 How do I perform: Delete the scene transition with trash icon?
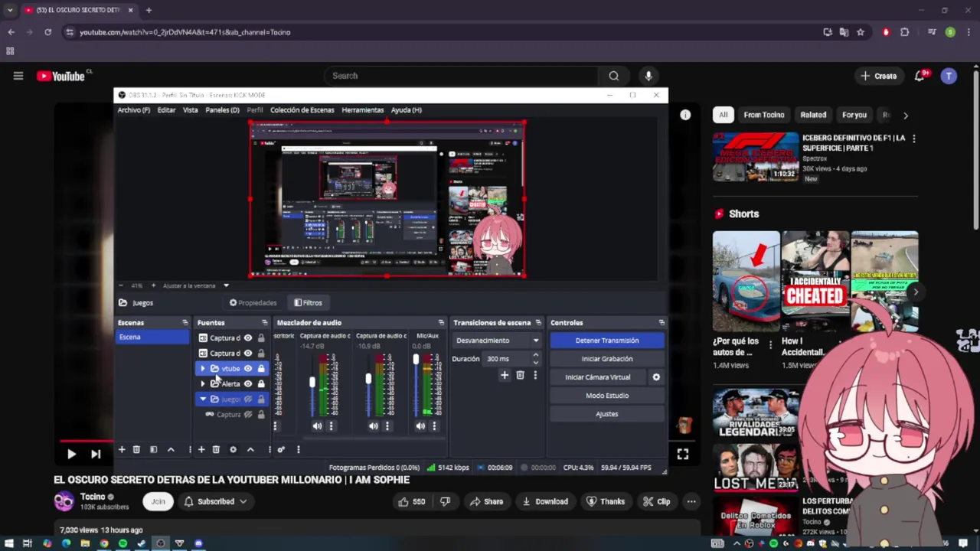point(520,375)
